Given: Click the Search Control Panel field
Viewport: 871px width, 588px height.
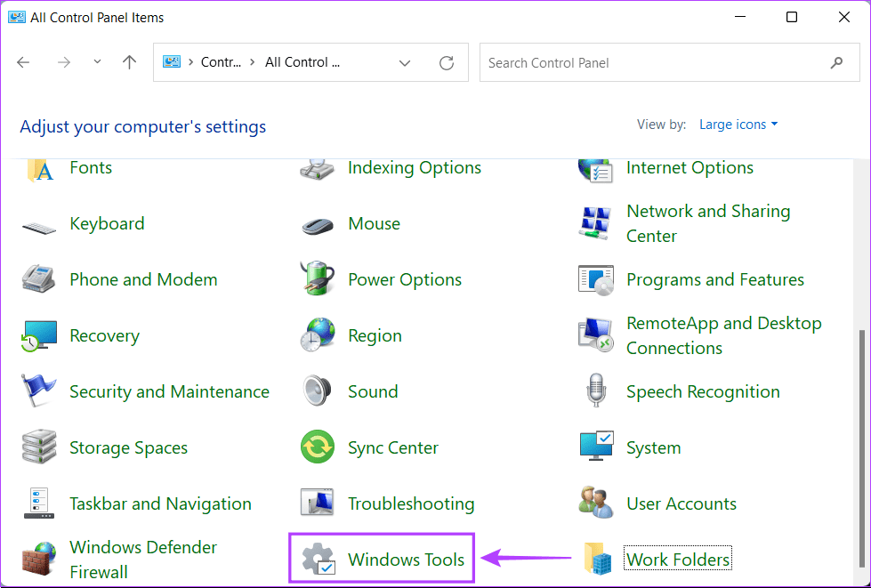Looking at the screenshot, I should (x=654, y=63).
